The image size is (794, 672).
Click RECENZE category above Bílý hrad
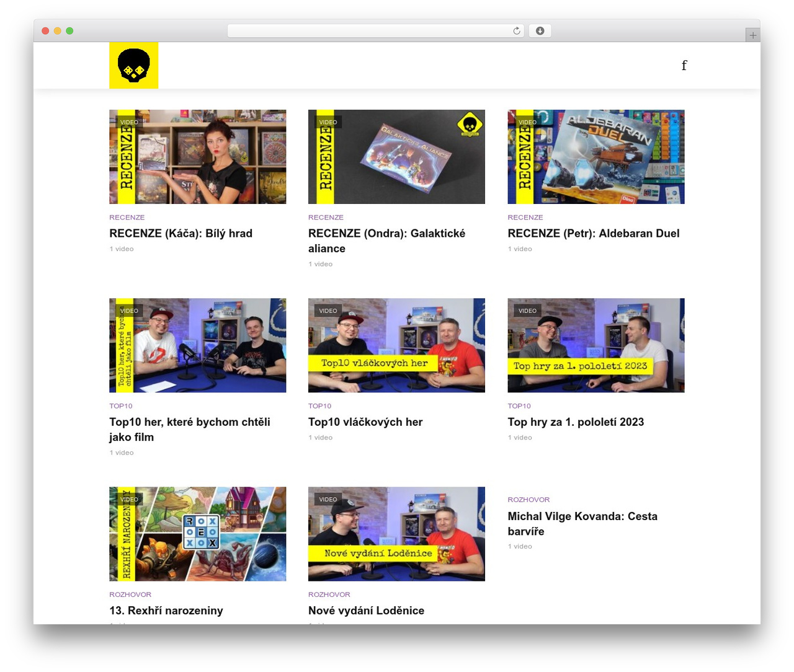(x=127, y=218)
